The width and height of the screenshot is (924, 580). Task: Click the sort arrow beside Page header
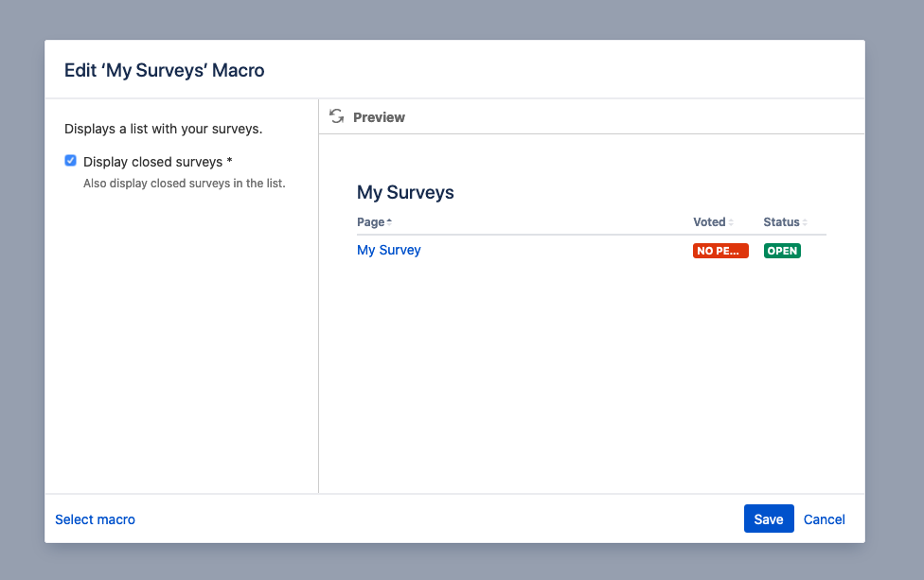(x=389, y=222)
